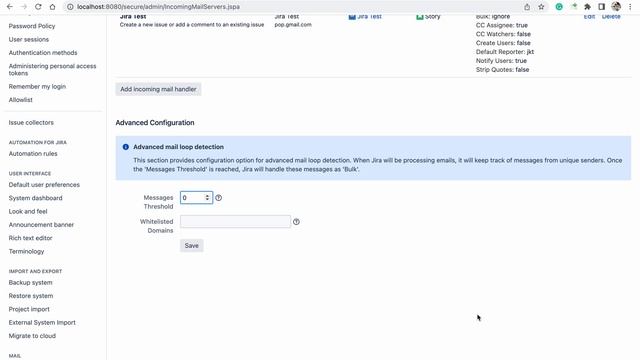Open User sessions in sidebar
This screenshot has width=640, height=360.
(29, 40)
